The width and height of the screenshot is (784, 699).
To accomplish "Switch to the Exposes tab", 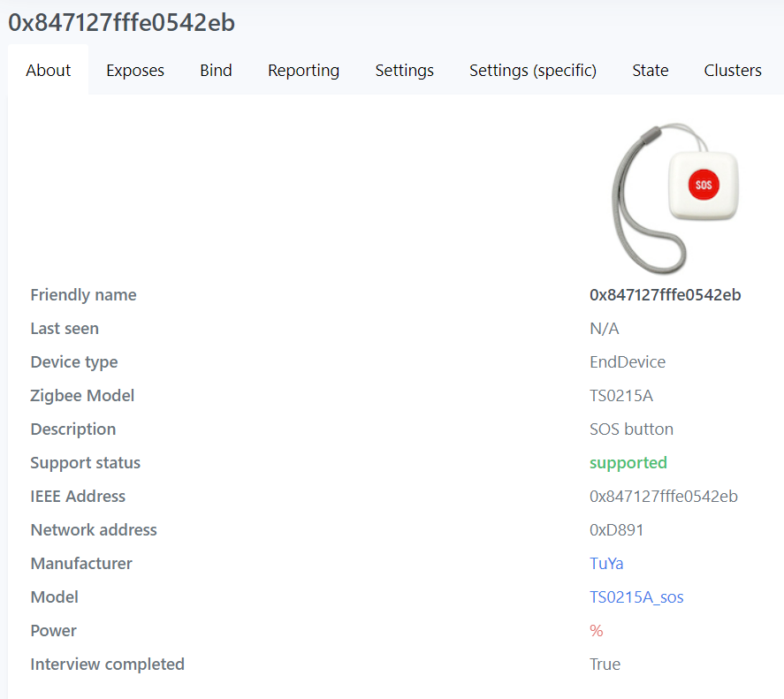I will click(134, 70).
